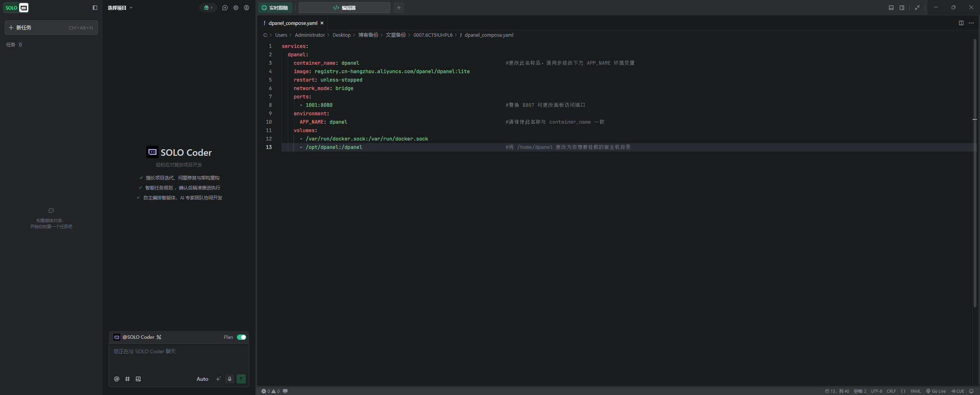This screenshot has height=395, width=980.
Task: Click the editor vertical scrollbar
Action: (x=975, y=172)
